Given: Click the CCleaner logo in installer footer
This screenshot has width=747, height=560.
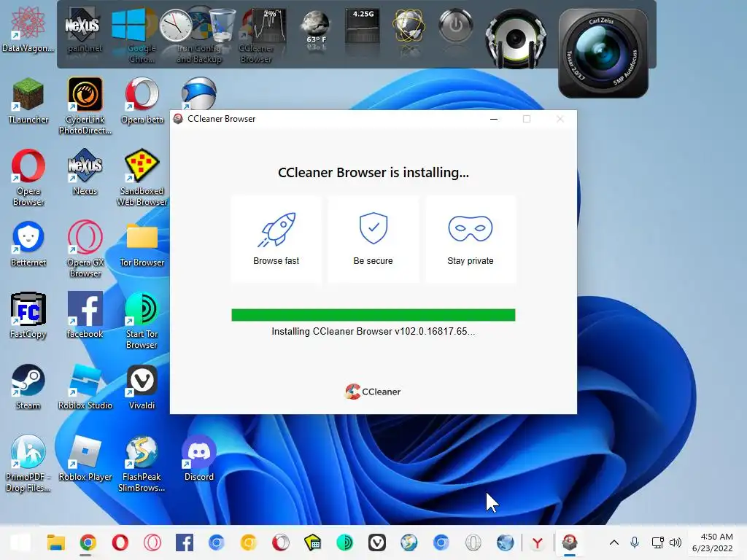Looking at the screenshot, I should tap(373, 392).
